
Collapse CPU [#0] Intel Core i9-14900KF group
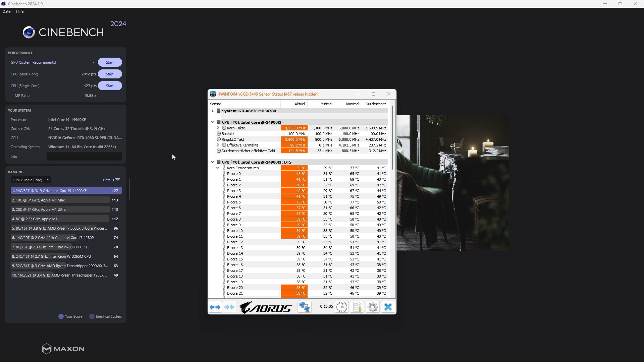[212, 122]
